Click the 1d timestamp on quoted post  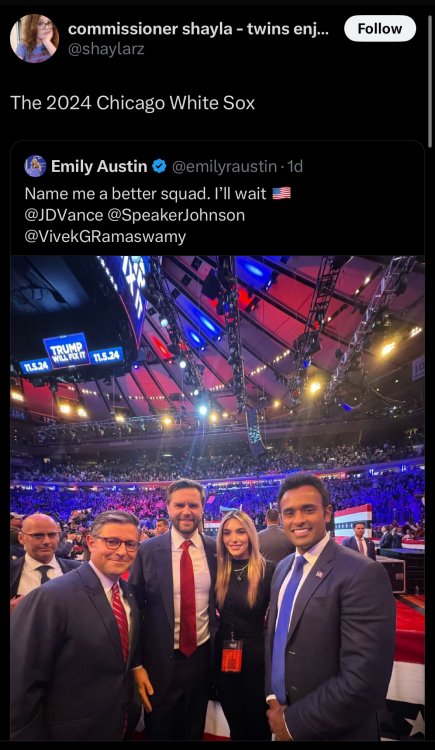pyautogui.click(x=295, y=166)
